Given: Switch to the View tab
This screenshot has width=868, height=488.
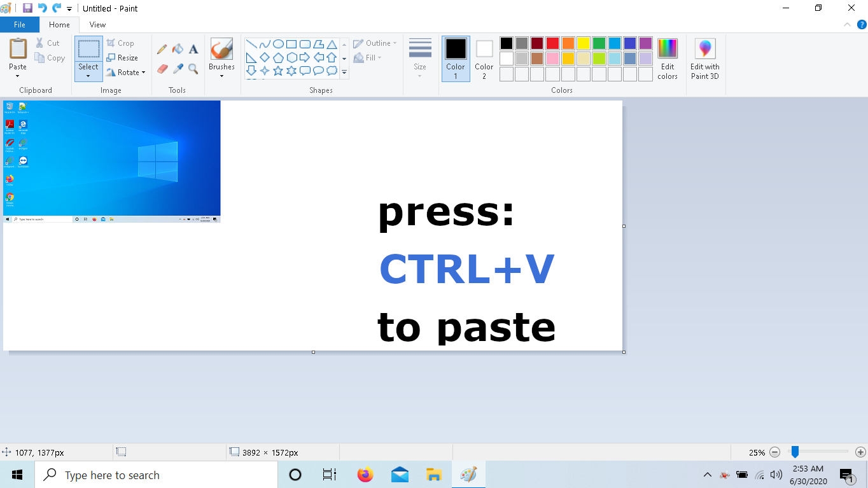Looking at the screenshot, I should coord(97,25).
